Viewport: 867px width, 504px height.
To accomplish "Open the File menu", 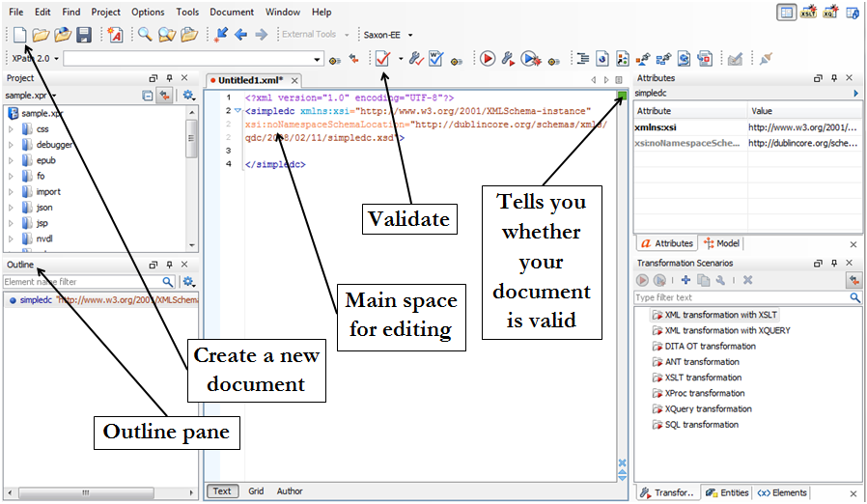I will pyautogui.click(x=16, y=12).
